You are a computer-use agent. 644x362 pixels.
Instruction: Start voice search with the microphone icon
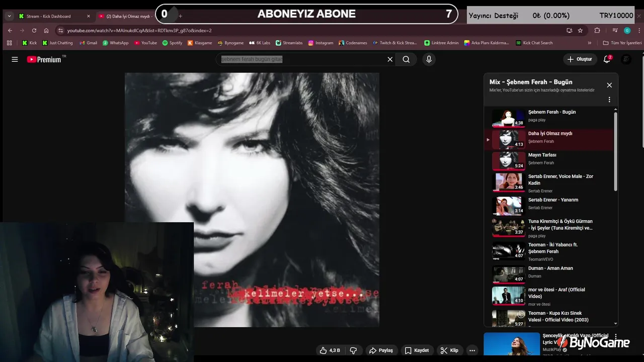coord(429,59)
